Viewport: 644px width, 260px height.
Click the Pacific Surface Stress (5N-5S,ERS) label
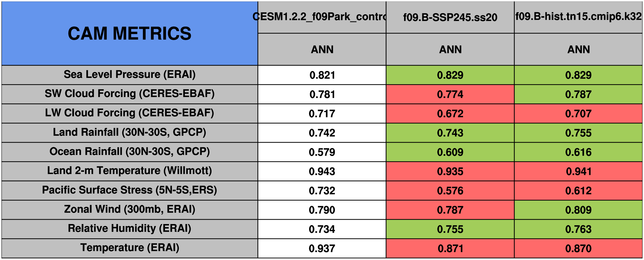[x=130, y=190]
